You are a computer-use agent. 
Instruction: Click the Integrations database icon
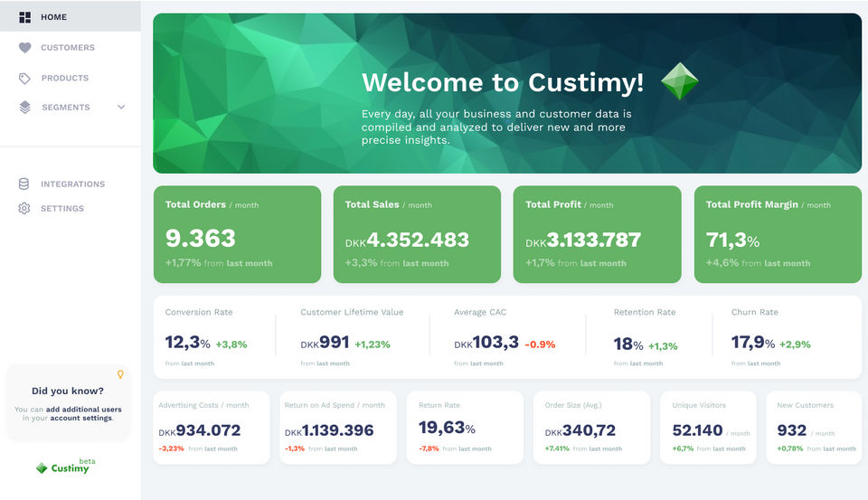coord(24,184)
